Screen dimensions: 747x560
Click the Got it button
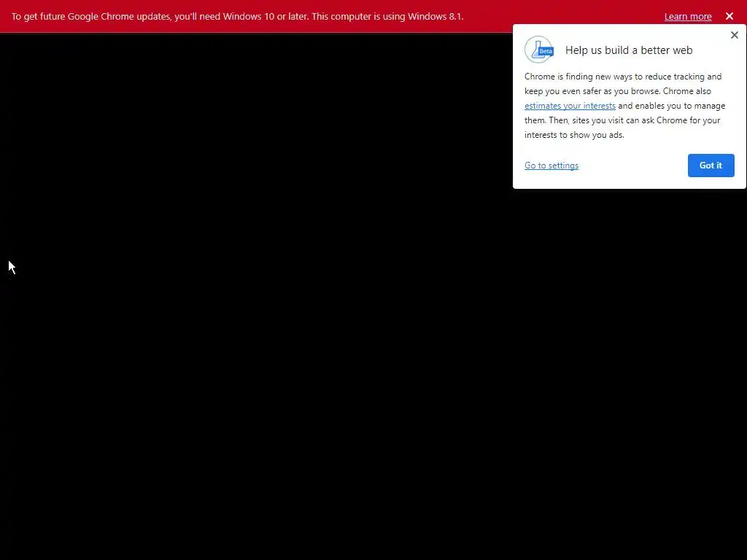click(x=711, y=166)
